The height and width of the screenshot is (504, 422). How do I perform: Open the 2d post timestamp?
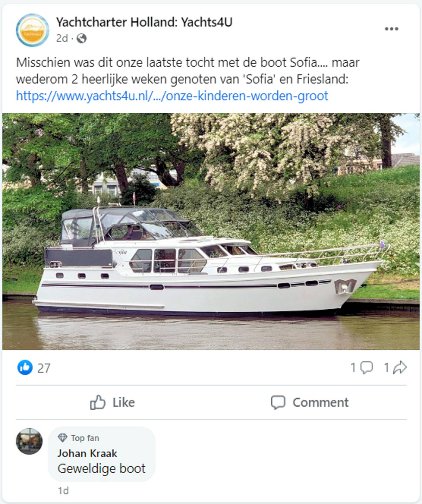pos(62,38)
